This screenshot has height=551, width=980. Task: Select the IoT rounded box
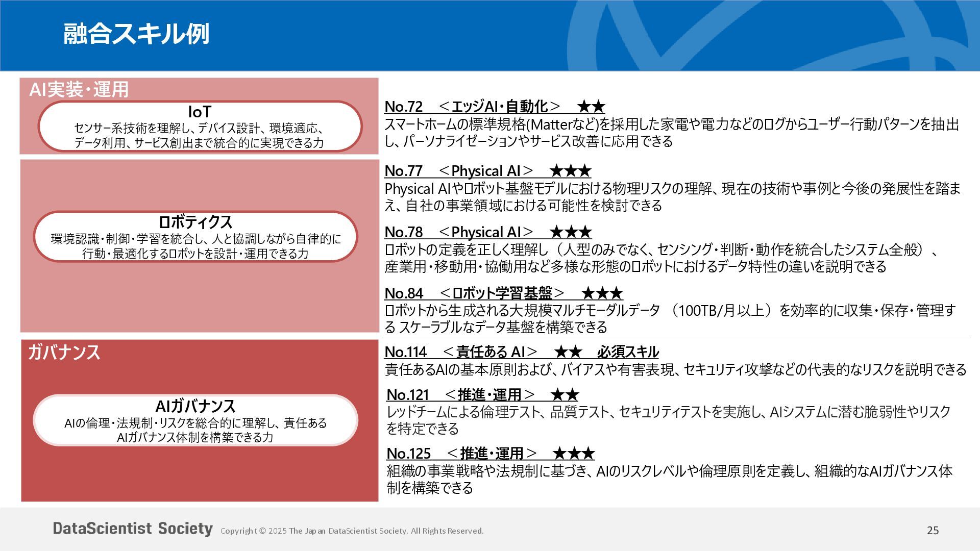click(x=200, y=126)
